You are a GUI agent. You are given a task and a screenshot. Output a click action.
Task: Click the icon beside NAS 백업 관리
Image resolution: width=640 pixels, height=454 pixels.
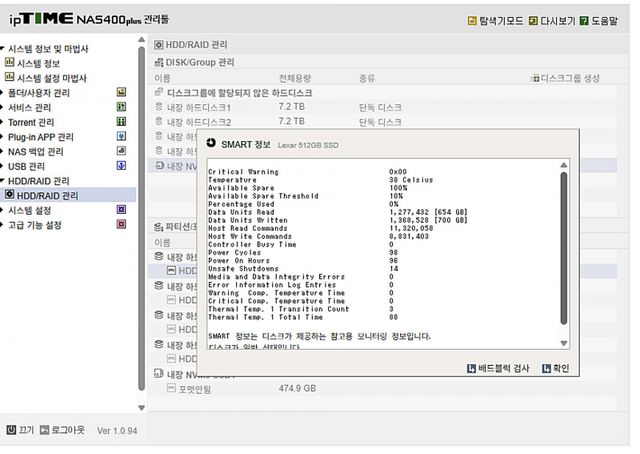(121, 152)
